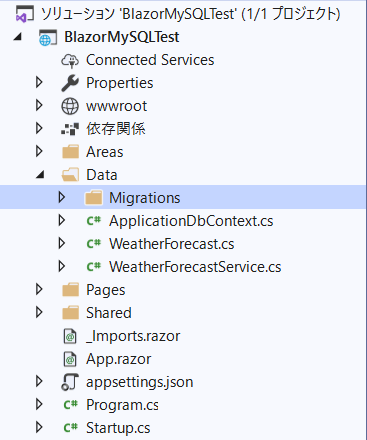Click the Migrations folder icon
The height and width of the screenshot is (440, 367).
tap(93, 198)
